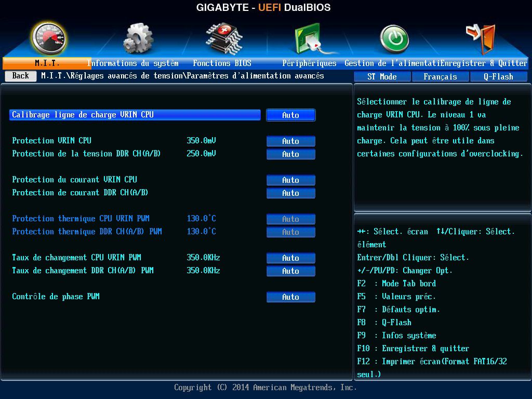Select Protection de courant DDR CH(A/B) label
Viewport: 532px width, 399px height.
point(80,192)
